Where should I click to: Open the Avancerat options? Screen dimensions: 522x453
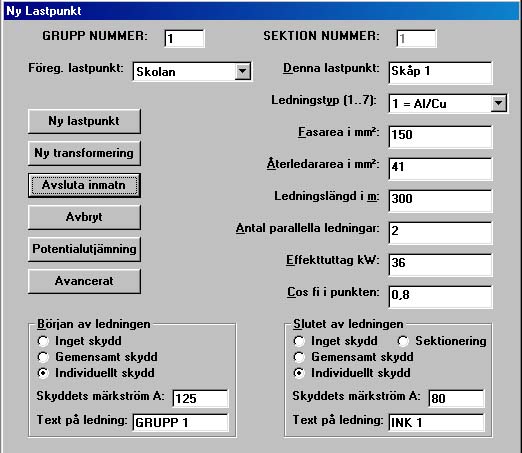pos(84,281)
